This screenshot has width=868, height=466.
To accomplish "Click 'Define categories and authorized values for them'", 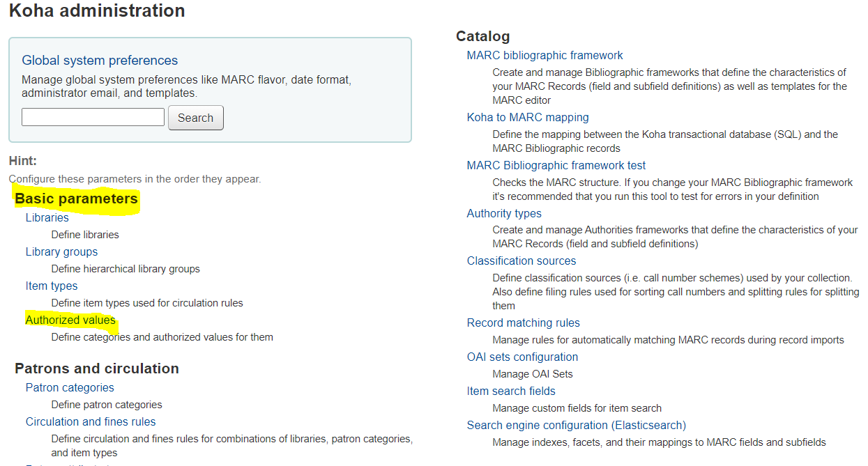I will pyautogui.click(x=162, y=337).
